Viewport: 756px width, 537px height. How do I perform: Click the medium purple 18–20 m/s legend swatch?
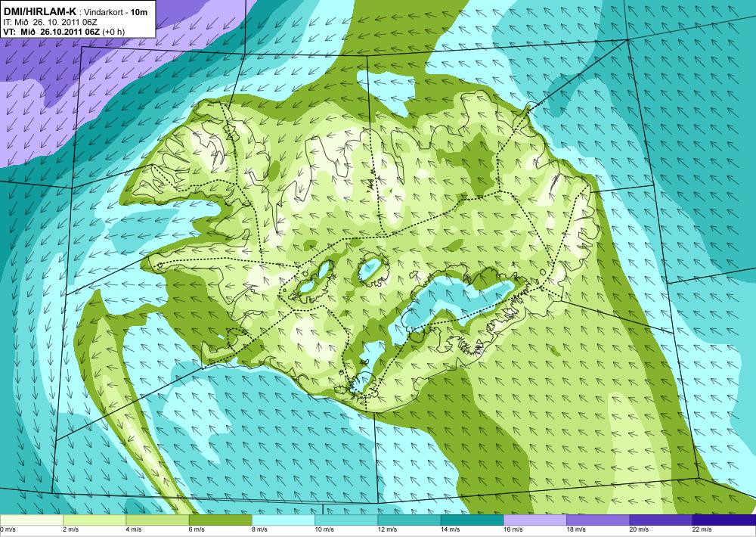coord(598,520)
